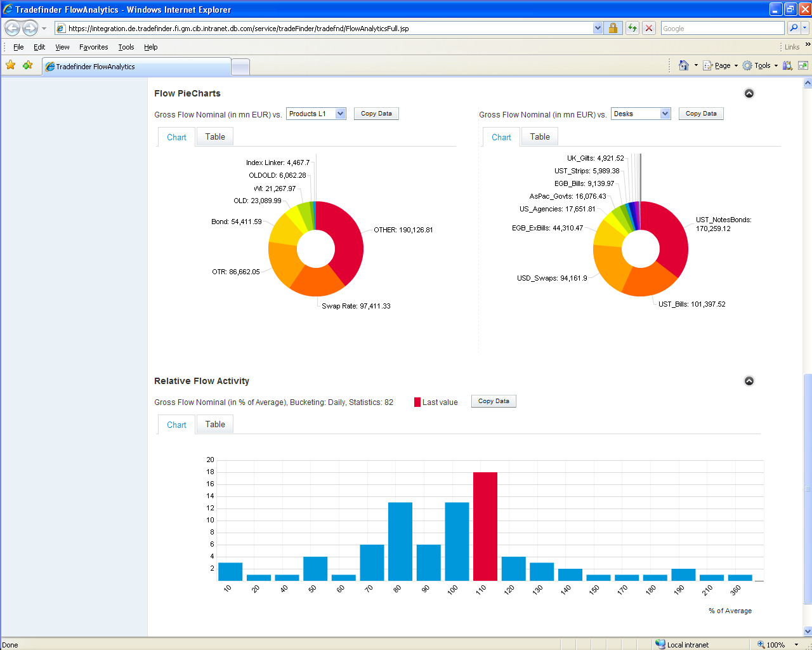The image size is (812, 650).
Task: Switch to Table tab in Relative Flow Activity
Action: coord(215,424)
